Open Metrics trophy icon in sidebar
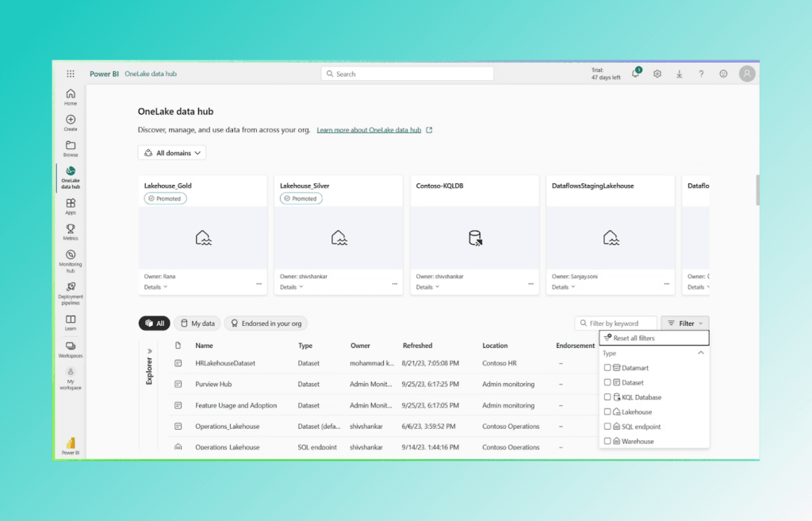Image resolution: width=812 pixels, height=521 pixels. point(71,232)
